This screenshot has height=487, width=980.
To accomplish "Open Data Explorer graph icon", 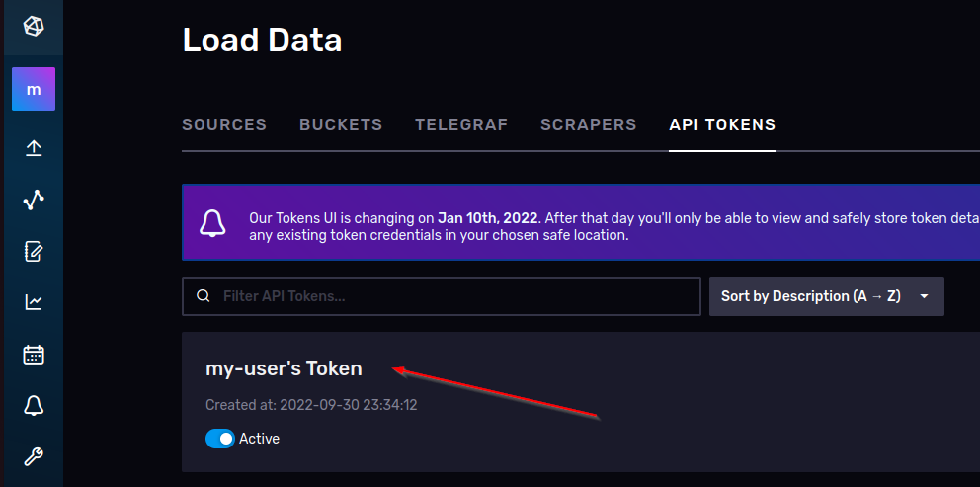I will coord(34,201).
